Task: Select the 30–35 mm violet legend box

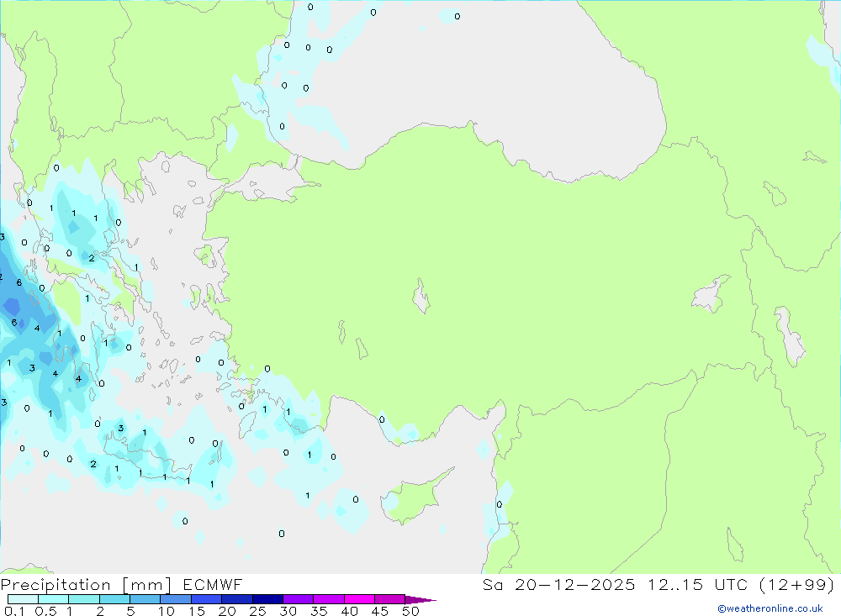Action: tap(299, 599)
